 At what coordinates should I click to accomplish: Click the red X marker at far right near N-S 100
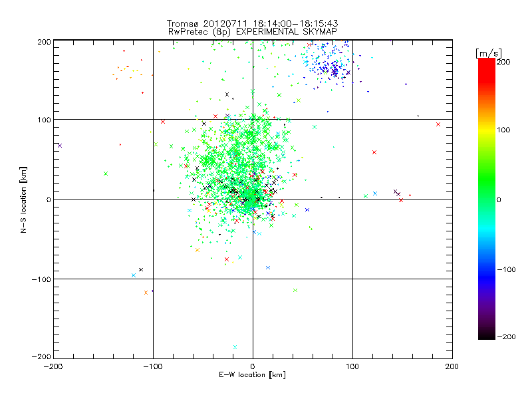coord(438,124)
